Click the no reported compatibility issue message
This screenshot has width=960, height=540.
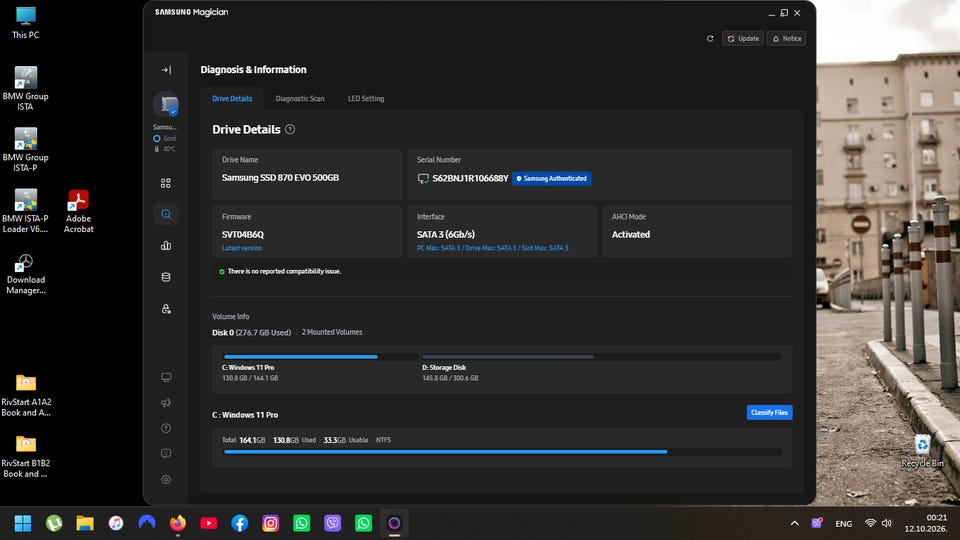284,271
